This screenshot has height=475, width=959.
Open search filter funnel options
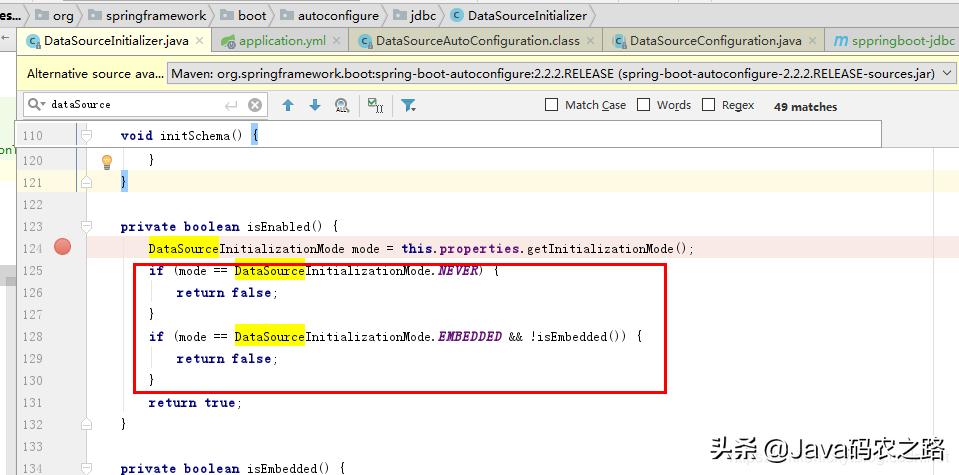[x=409, y=105]
